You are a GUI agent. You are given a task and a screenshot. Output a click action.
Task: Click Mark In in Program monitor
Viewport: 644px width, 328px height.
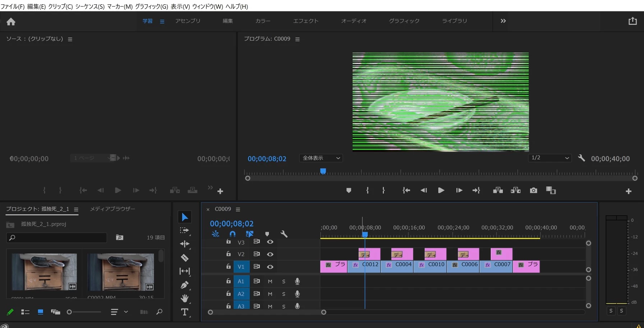[x=367, y=191]
